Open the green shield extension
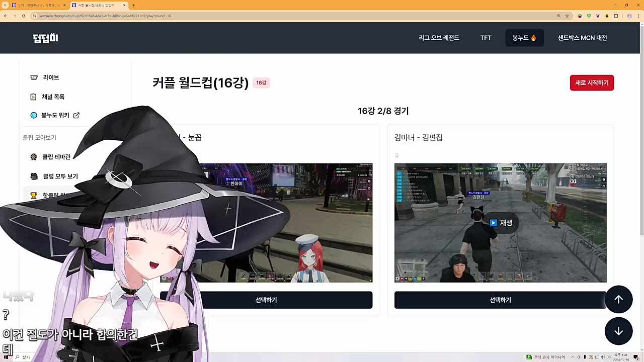Screen dimensions: 644x362 589,16
